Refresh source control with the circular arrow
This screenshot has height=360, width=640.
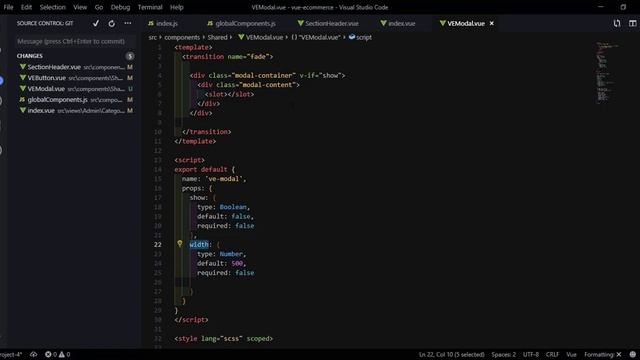pyautogui.click(x=111, y=24)
